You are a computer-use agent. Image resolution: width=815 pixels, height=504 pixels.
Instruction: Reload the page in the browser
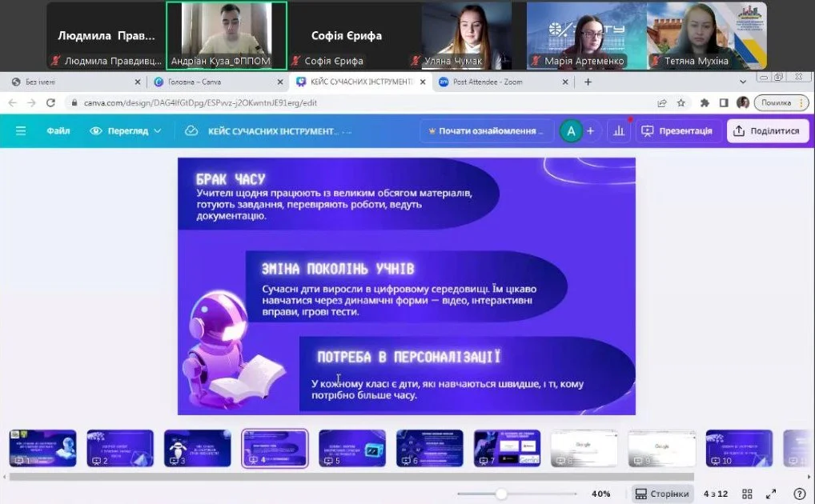click(50, 103)
